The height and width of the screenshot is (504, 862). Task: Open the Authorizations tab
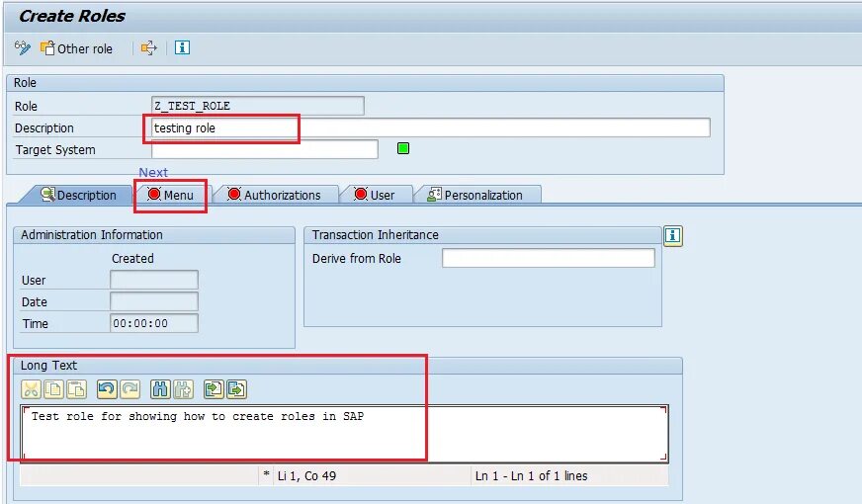point(275,195)
